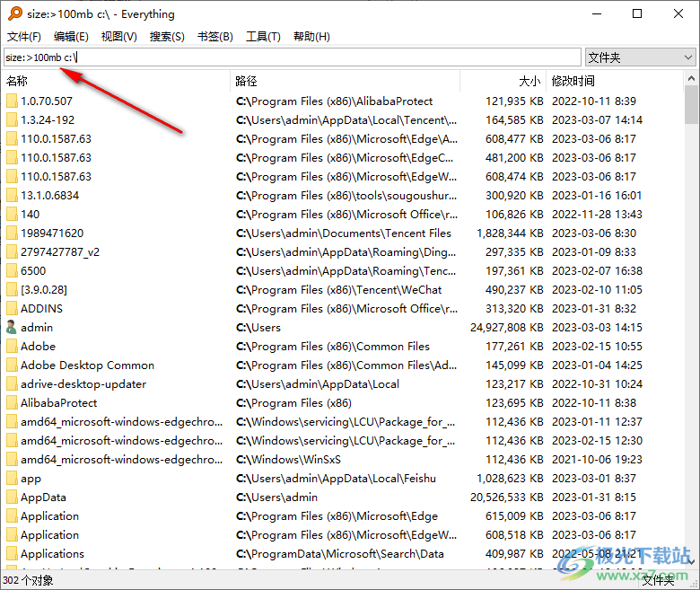Click the user icon for admin
The height and width of the screenshot is (590, 700).
click(12, 328)
